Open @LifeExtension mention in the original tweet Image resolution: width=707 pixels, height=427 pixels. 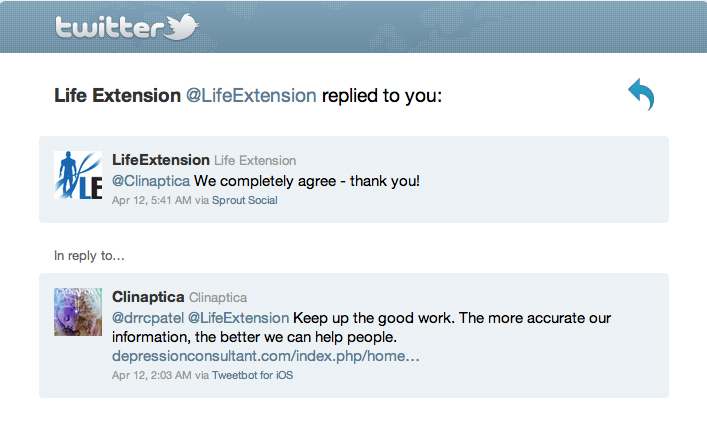[x=239, y=318]
